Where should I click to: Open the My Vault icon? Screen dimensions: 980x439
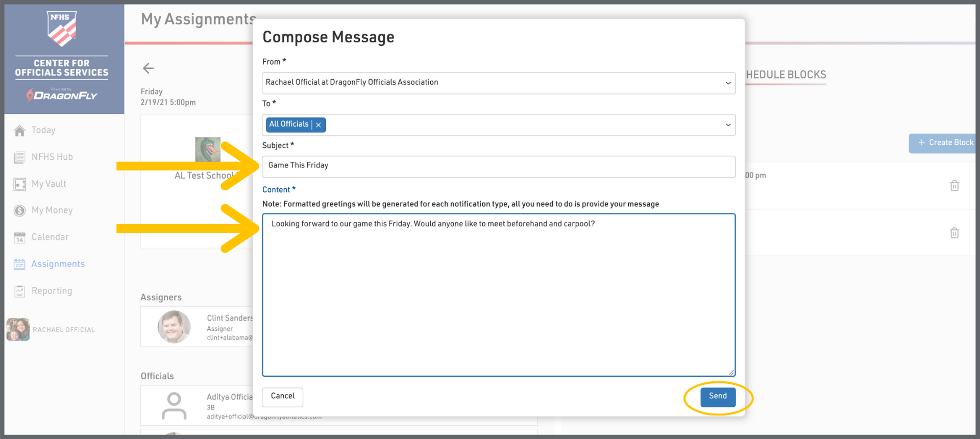point(19,184)
